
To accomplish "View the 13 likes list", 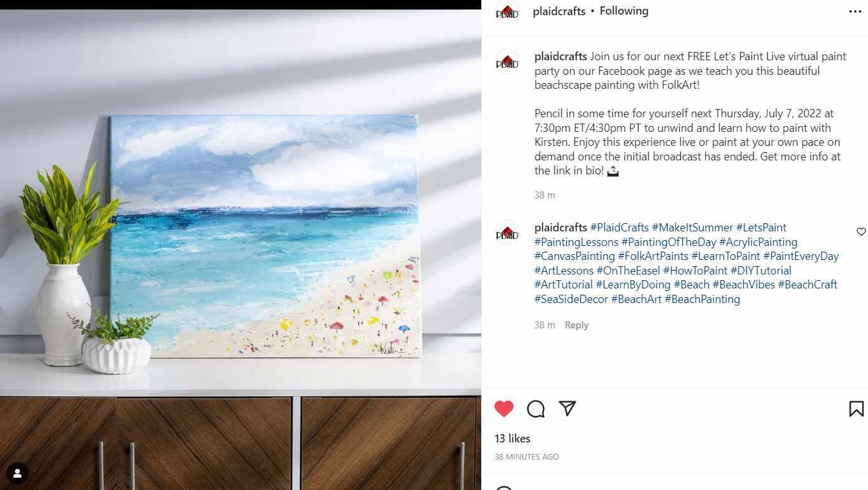I will pyautogui.click(x=512, y=439).
